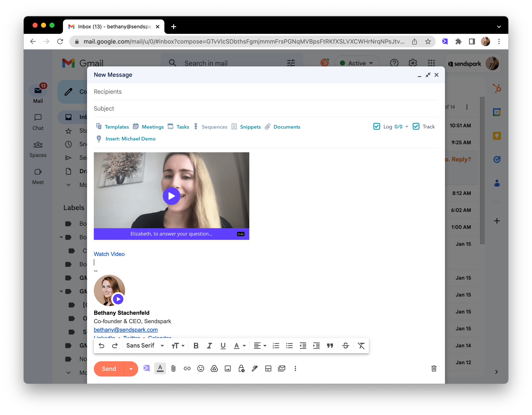Screen dimensions: 532x415
Task: Toggle bold formatting
Action: coord(196,345)
